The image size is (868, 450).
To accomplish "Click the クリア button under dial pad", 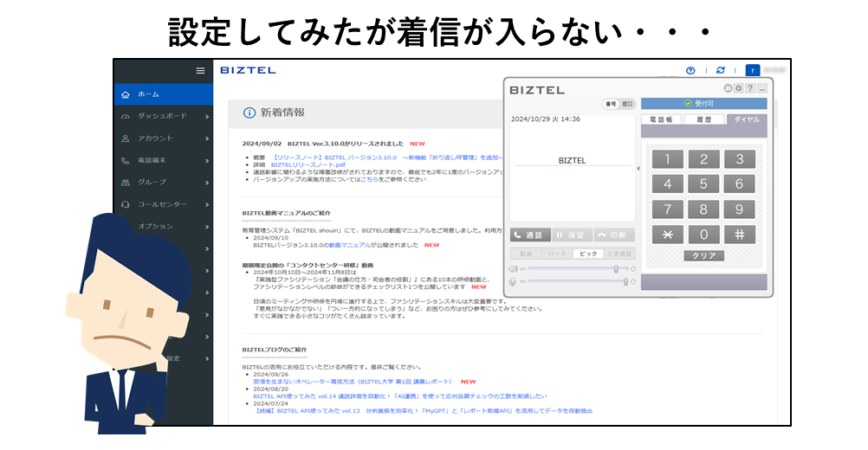I will (703, 256).
